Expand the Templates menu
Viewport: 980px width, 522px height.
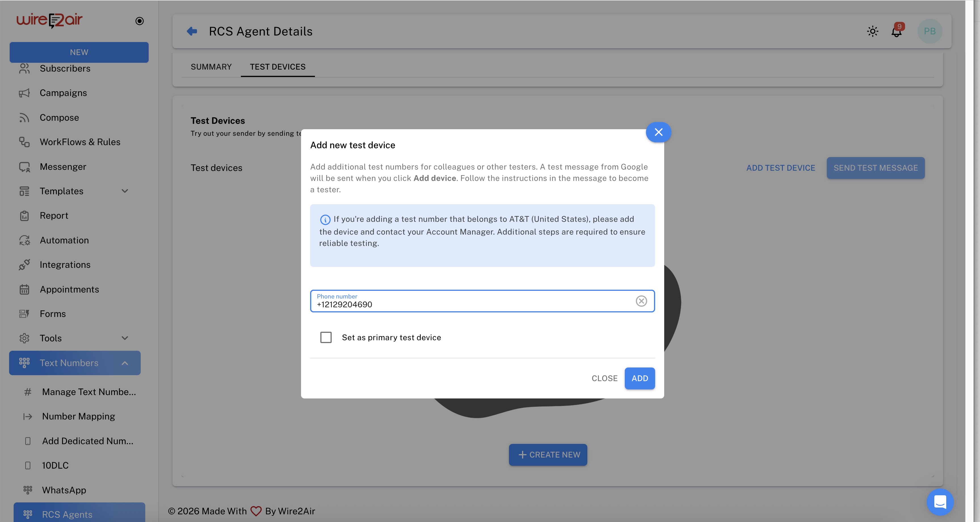(125, 191)
